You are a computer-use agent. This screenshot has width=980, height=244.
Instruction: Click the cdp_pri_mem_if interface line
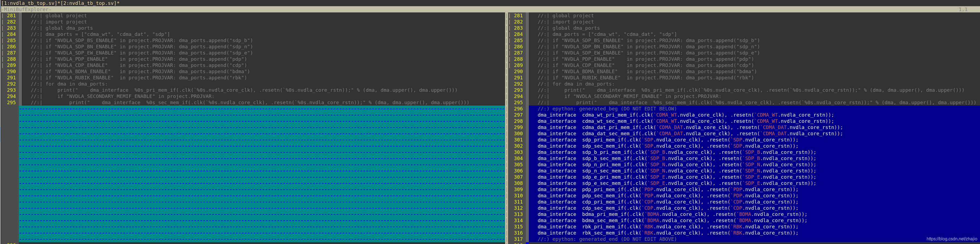pos(668,202)
